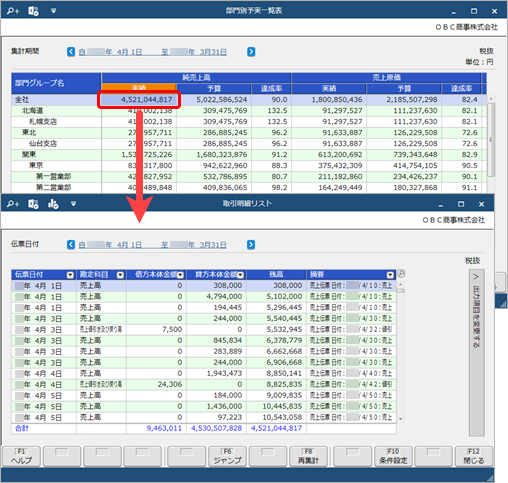Click the 伝票日付 date range link
This screenshot has width=508, height=483.
pos(153,245)
